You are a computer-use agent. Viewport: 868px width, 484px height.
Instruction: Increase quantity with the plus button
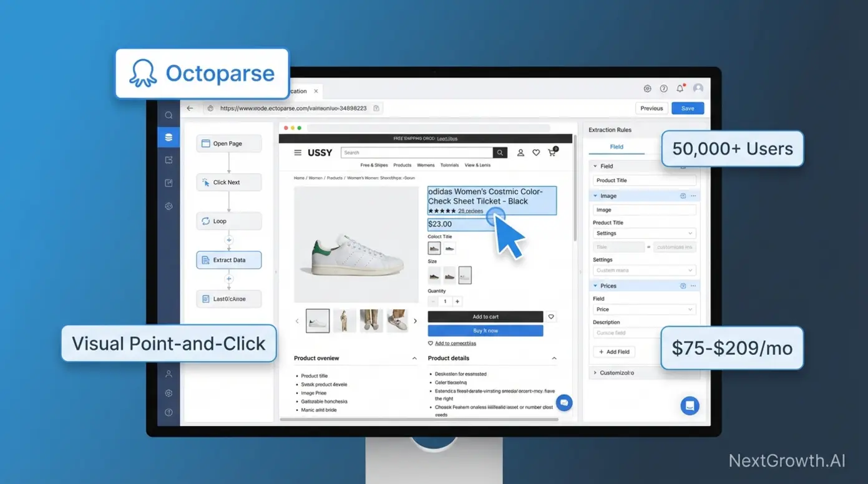coord(457,301)
